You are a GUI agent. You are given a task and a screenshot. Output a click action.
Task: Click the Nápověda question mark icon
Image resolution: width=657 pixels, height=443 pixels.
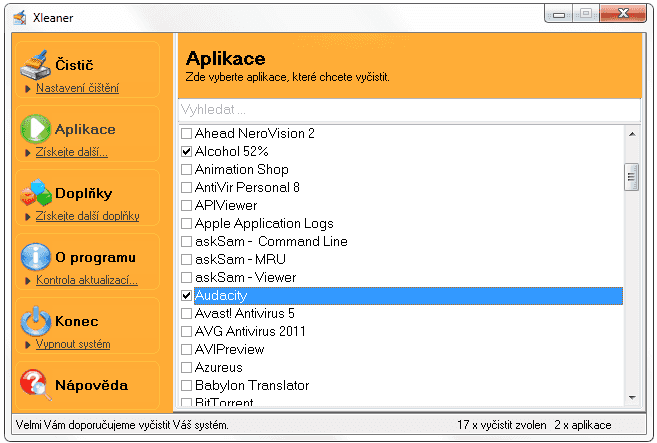(36, 384)
